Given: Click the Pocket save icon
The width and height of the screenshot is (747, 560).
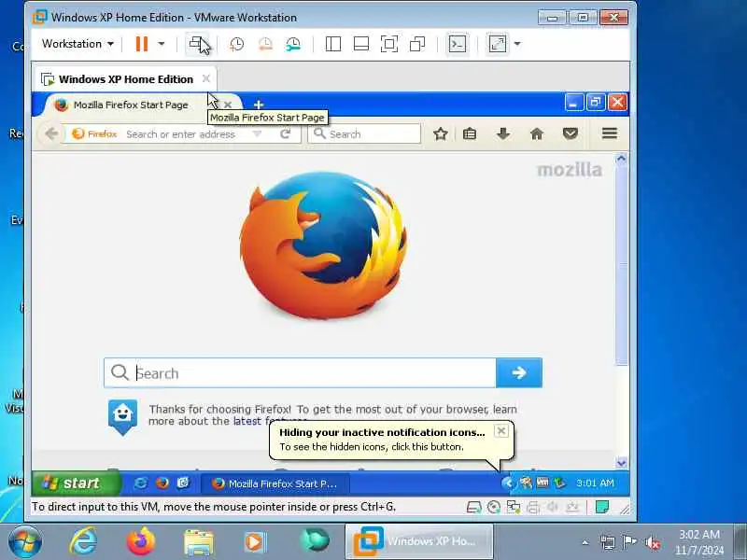Looking at the screenshot, I should pos(571,133).
